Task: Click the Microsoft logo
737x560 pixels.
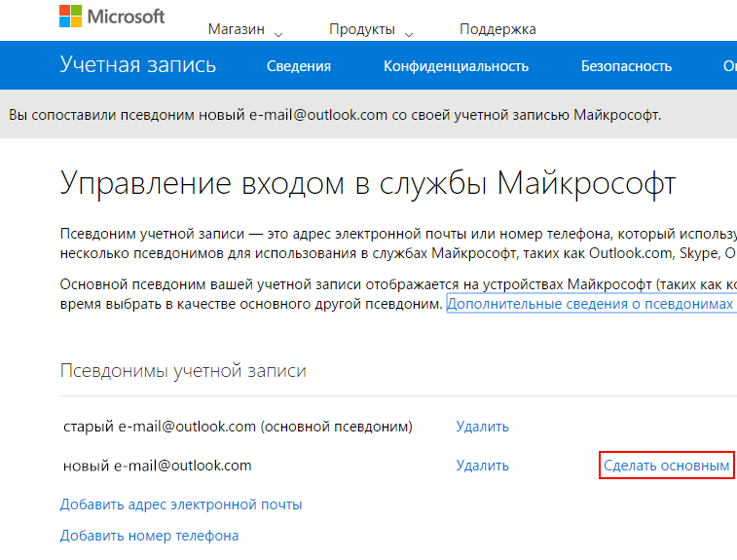Action: pyautogui.click(x=112, y=17)
